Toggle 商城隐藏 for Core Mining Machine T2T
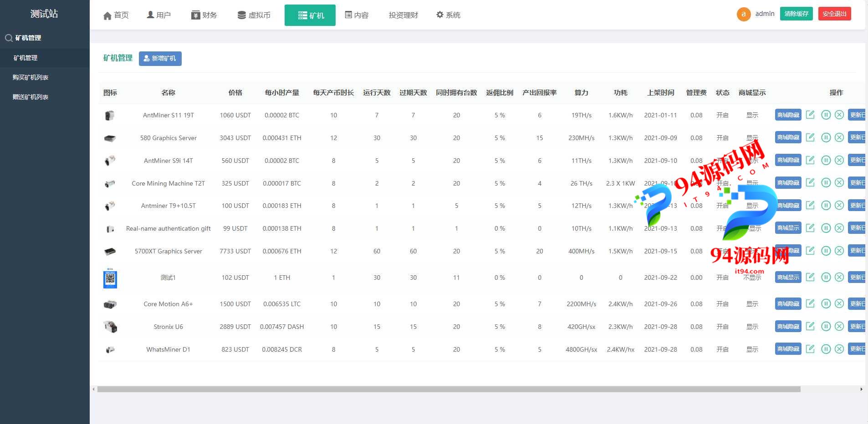The height and width of the screenshot is (424, 868). point(788,182)
